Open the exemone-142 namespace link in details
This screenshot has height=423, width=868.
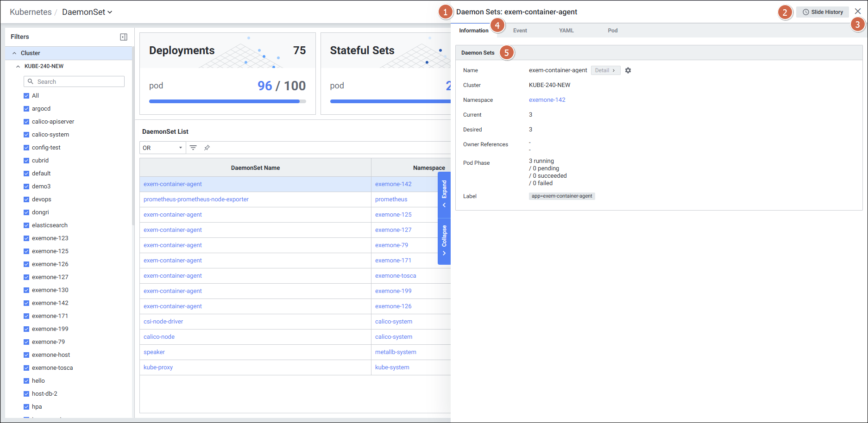click(547, 100)
